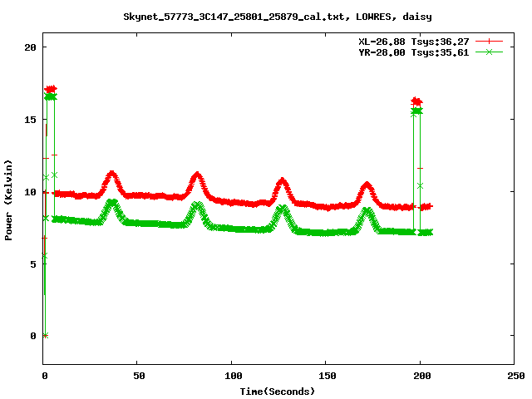Click the Power (Kelvin) y-axis label

[8, 200]
